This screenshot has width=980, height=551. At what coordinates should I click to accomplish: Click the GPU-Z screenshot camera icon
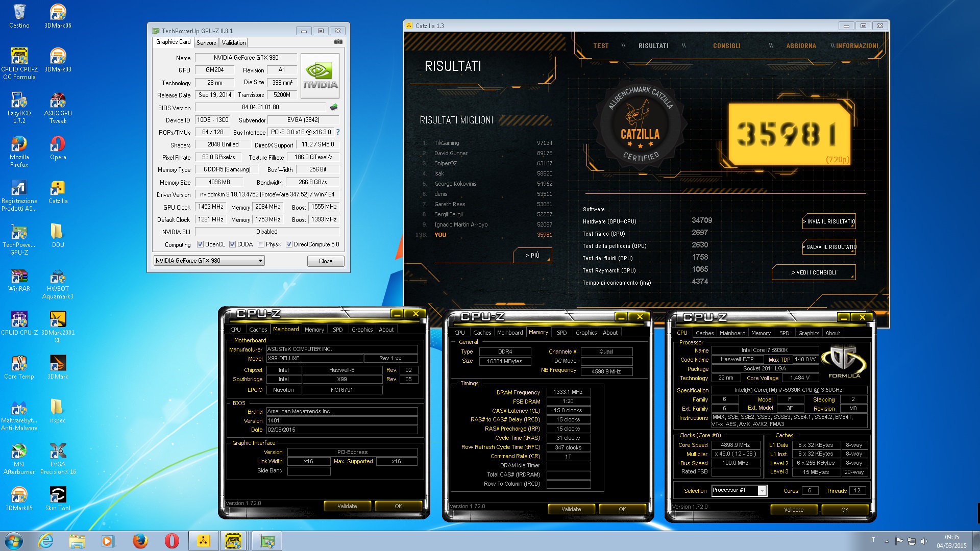pos(338,42)
